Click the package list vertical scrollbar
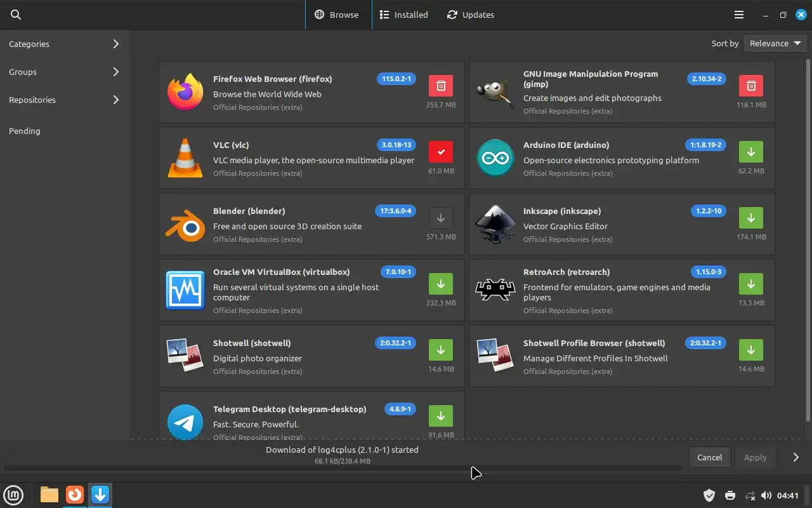812x508 pixels. (x=808, y=240)
